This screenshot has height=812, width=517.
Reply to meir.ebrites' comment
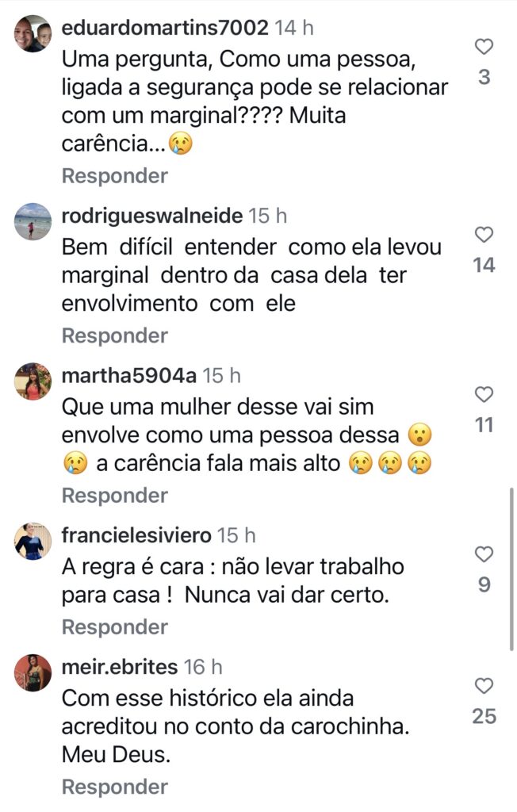tap(114, 787)
